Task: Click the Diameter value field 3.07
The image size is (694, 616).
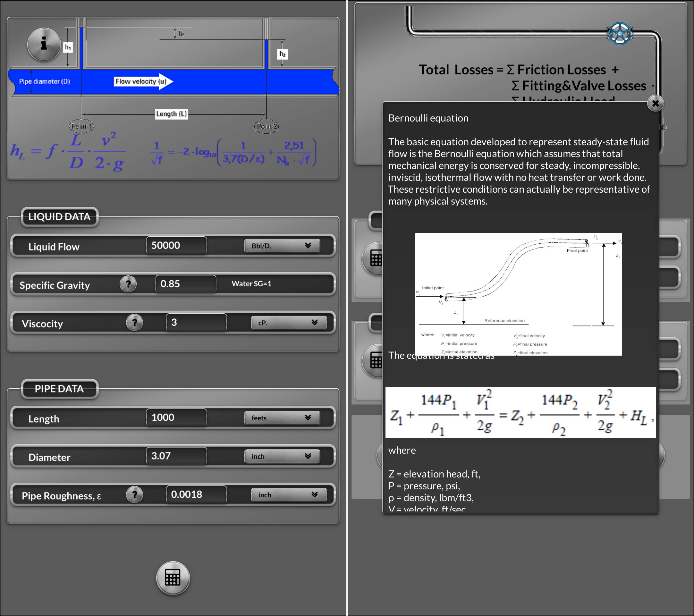Action: click(176, 456)
